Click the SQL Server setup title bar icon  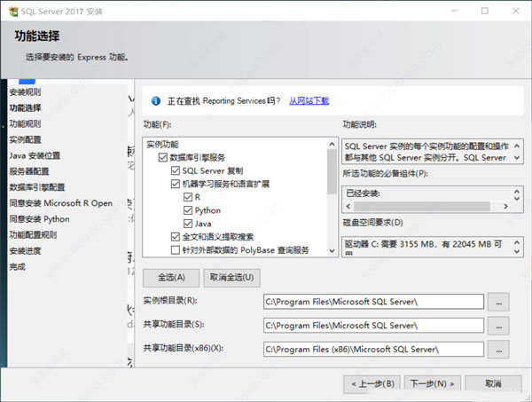[13, 12]
